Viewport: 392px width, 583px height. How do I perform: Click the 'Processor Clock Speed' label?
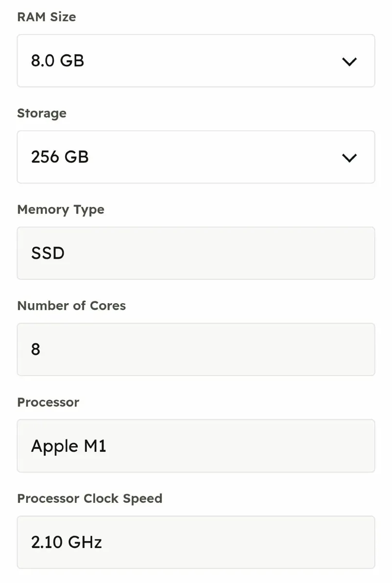(89, 498)
